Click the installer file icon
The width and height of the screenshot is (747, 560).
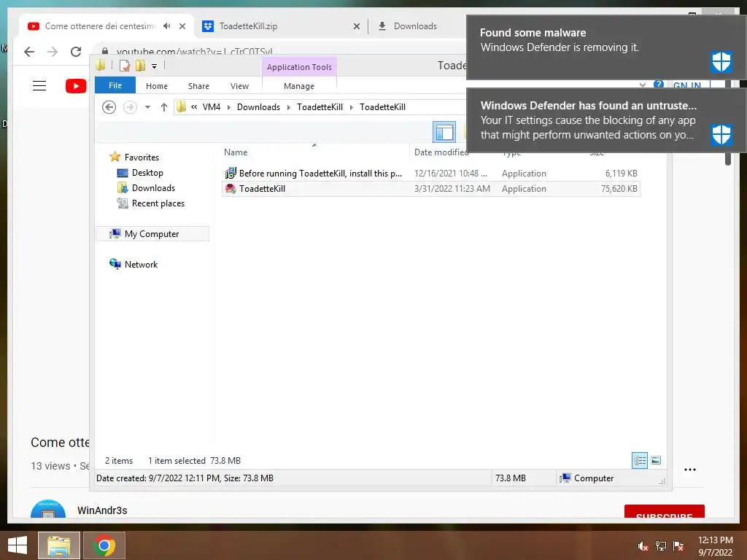(231, 174)
